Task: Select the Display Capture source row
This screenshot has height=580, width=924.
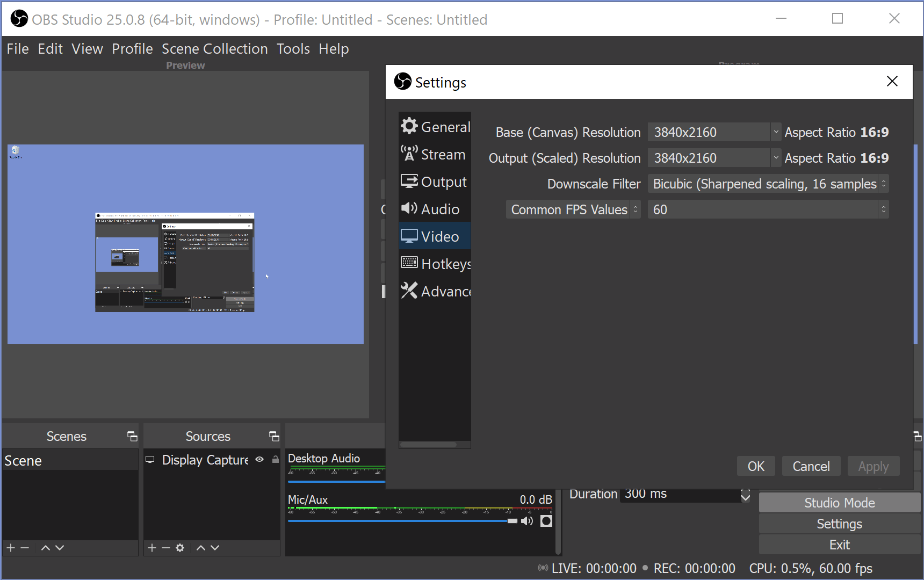Action: click(x=212, y=460)
